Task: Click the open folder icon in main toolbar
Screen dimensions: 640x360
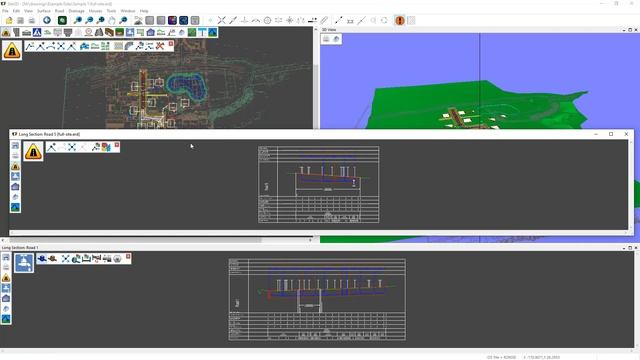Action: point(9,20)
